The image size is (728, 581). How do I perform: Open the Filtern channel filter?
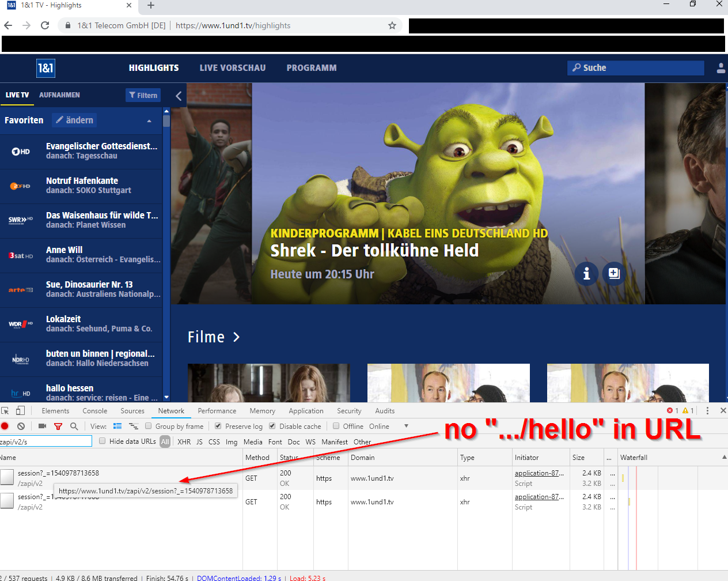[x=143, y=96]
